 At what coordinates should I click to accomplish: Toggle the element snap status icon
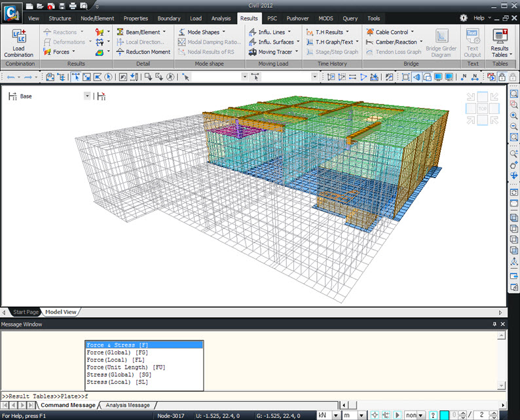point(384,415)
